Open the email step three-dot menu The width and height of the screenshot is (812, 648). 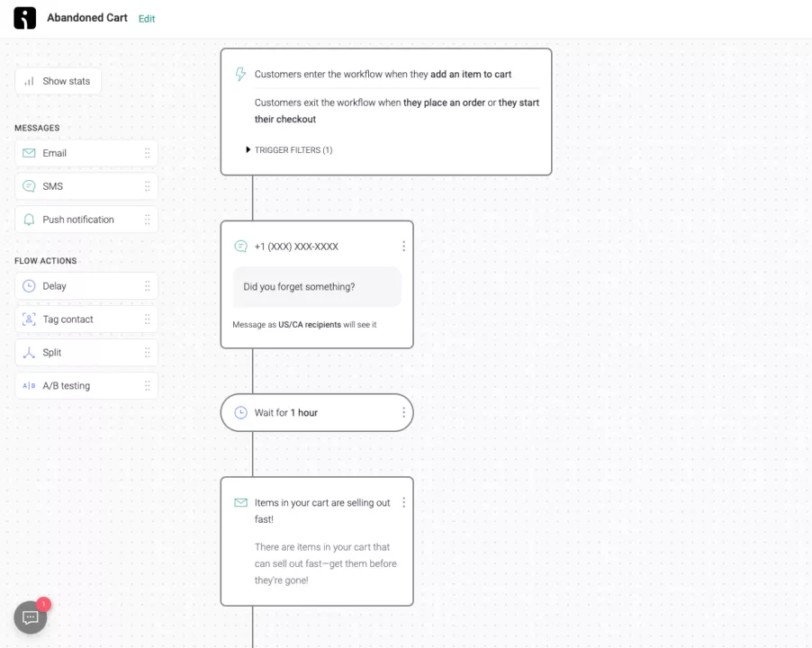pyautogui.click(x=403, y=502)
